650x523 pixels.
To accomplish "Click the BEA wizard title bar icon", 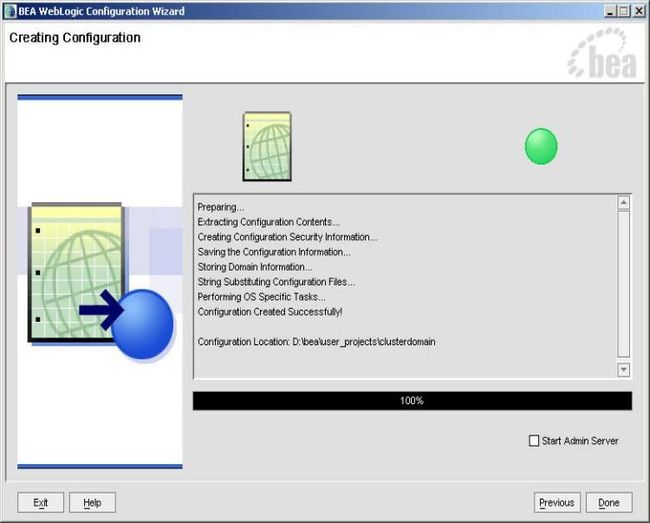I will pos(10,11).
